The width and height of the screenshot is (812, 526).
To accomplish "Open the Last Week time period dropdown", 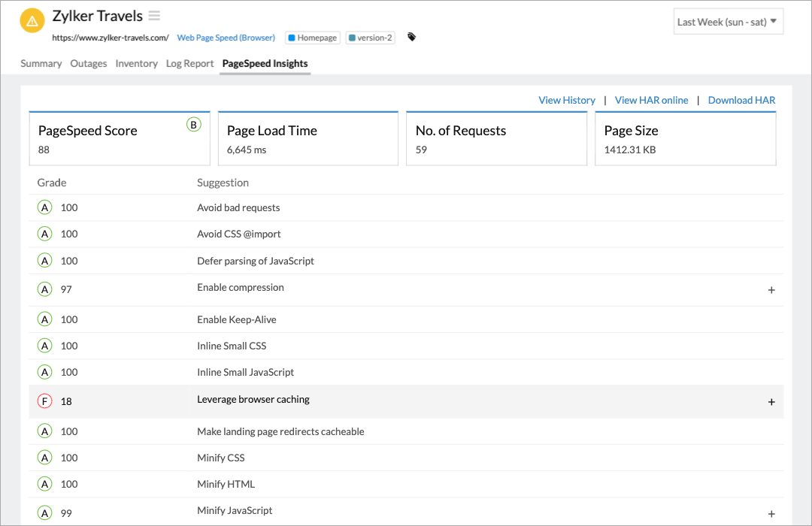I will 728,21.
